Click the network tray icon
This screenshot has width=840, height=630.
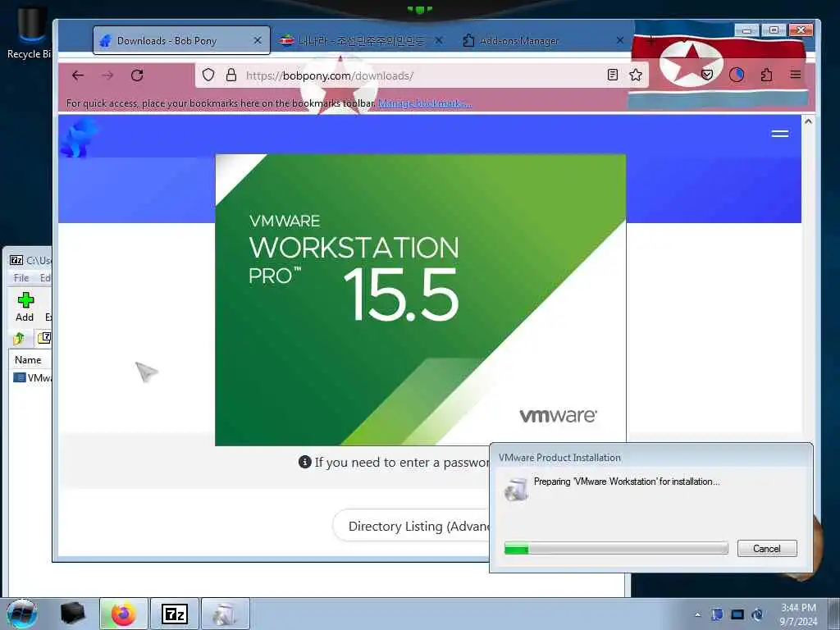(737, 614)
